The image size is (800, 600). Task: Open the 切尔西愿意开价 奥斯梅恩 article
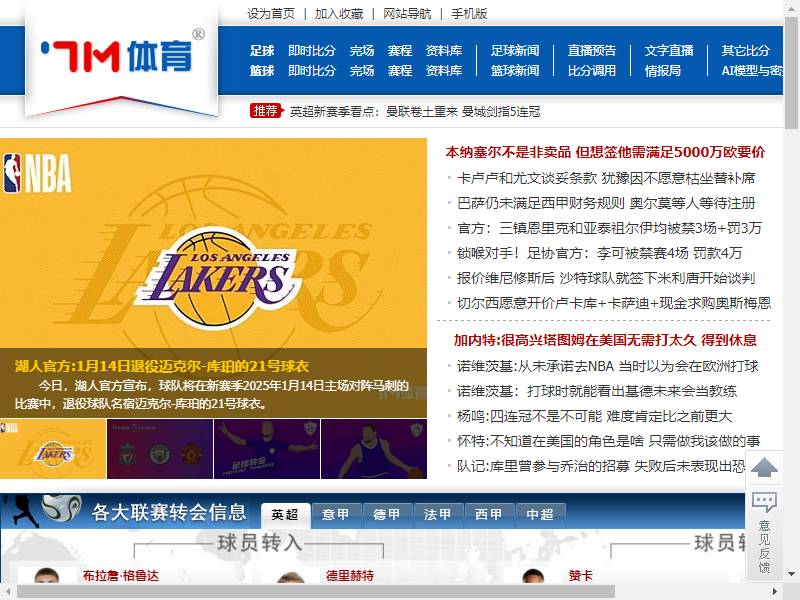click(614, 303)
